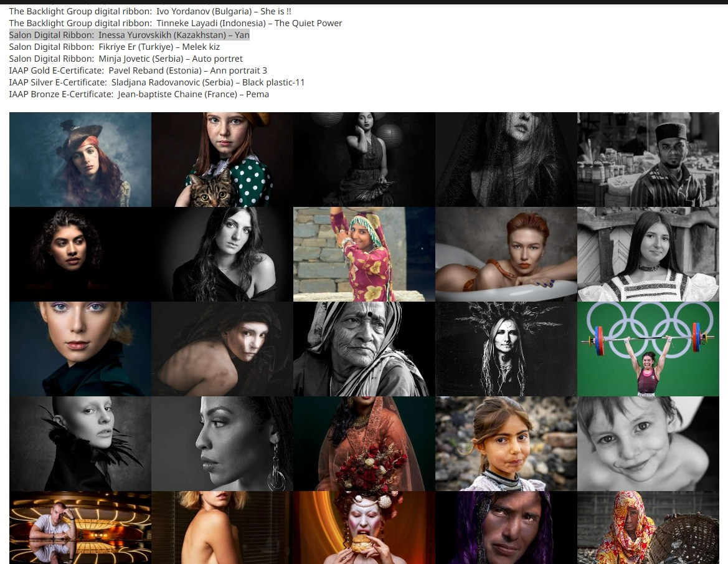Select the woman with paper lanterns photo
This screenshot has width=728, height=564.
tap(364, 160)
